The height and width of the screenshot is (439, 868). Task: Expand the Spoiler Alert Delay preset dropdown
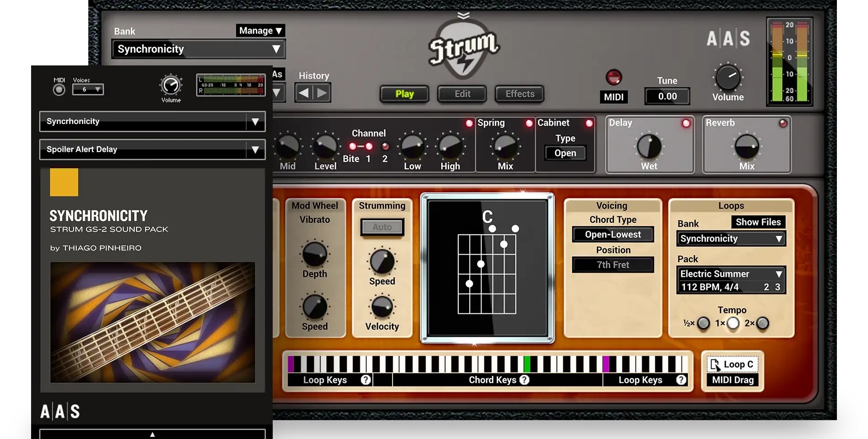[x=152, y=150]
